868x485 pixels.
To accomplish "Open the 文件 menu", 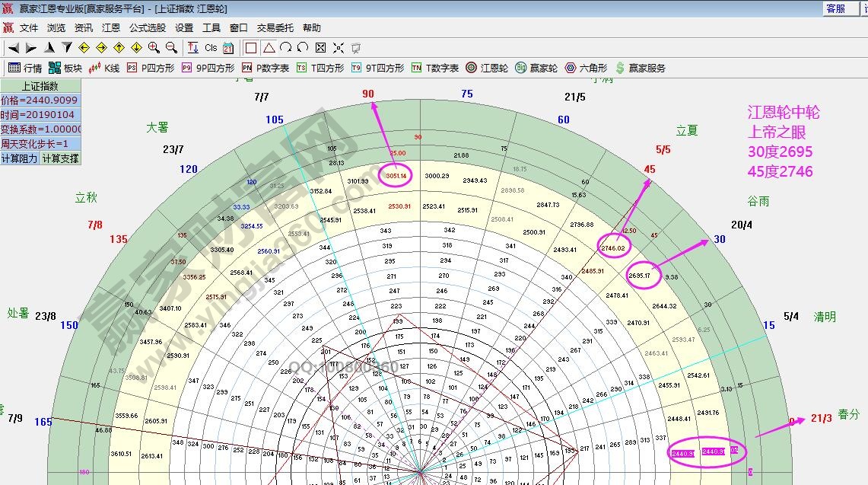I will [29, 27].
